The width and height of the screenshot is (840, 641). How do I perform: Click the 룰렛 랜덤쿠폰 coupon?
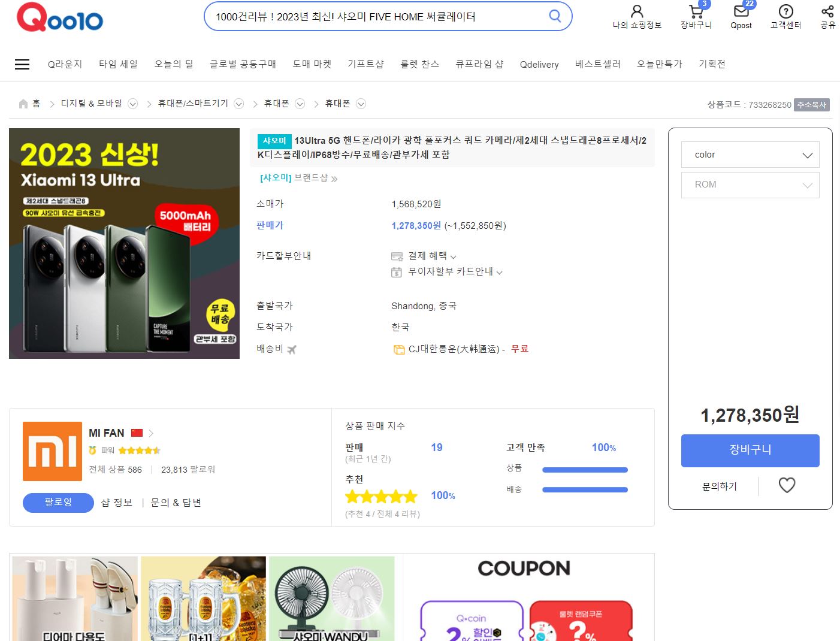tap(581, 621)
